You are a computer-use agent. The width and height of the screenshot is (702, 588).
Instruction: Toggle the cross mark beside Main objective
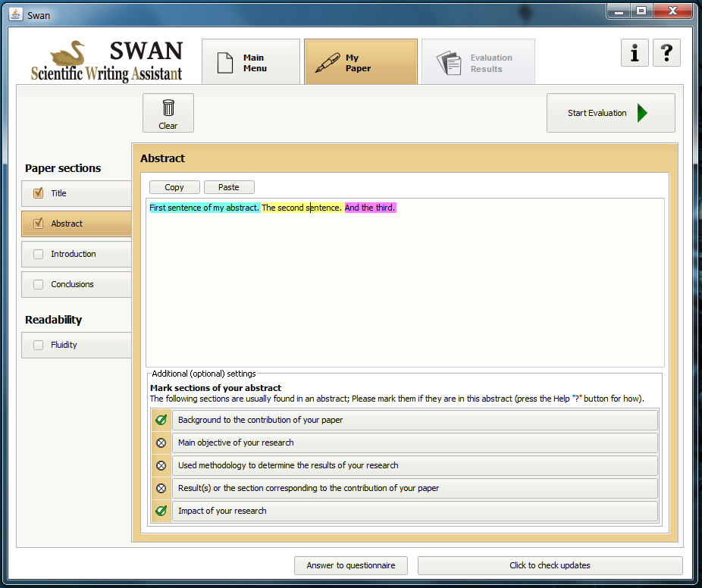pyautogui.click(x=161, y=443)
